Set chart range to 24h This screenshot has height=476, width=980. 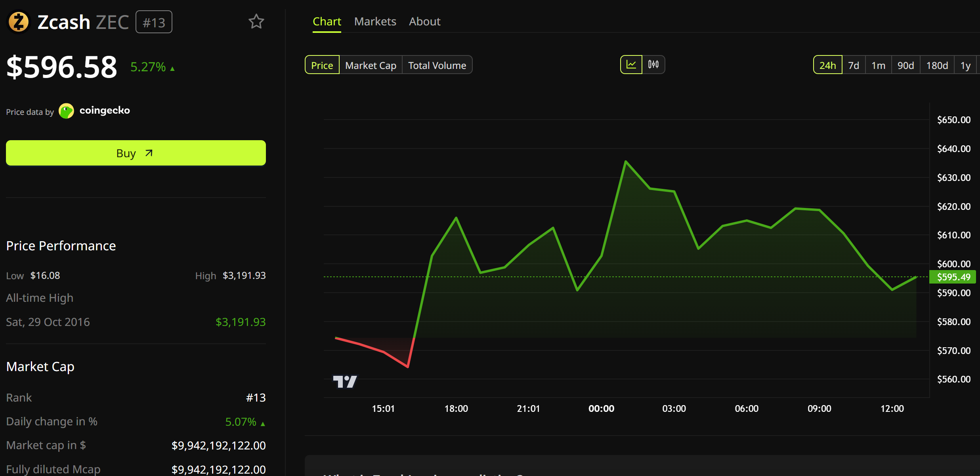[828, 65]
